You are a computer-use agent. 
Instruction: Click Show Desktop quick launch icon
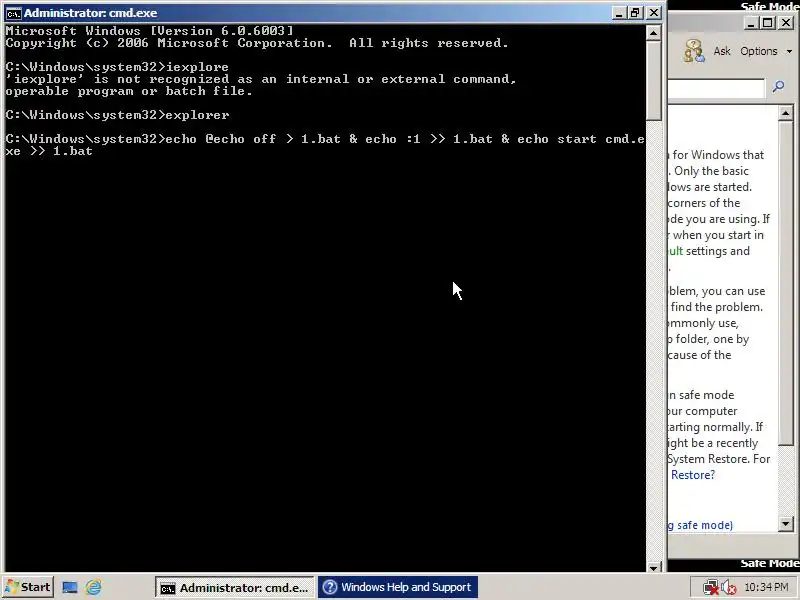(70, 588)
